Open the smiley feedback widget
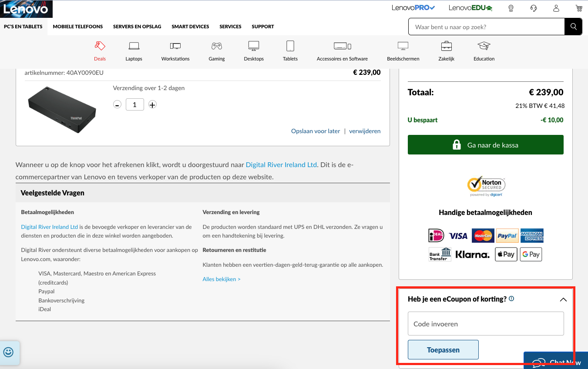The width and height of the screenshot is (588, 369). pyautogui.click(x=8, y=352)
